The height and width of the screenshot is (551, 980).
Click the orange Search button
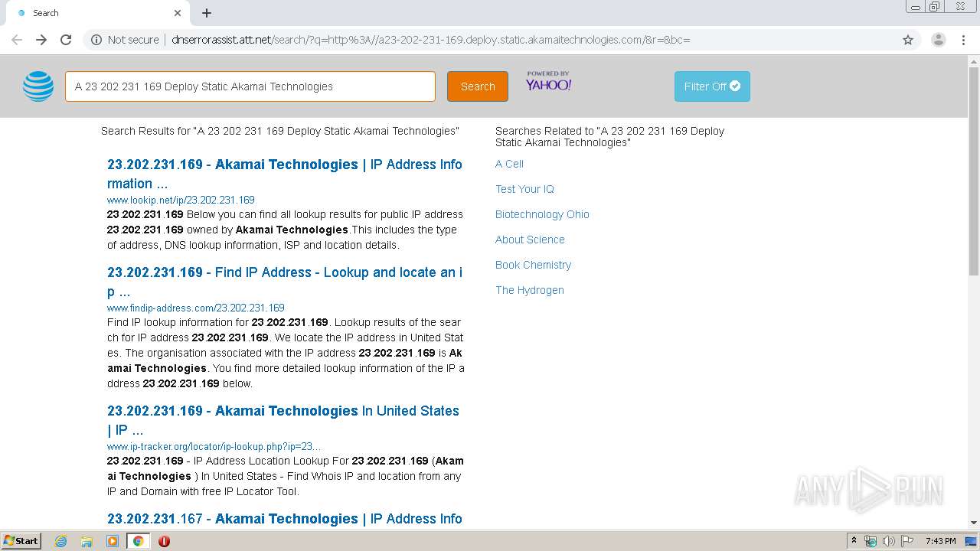pos(478,86)
